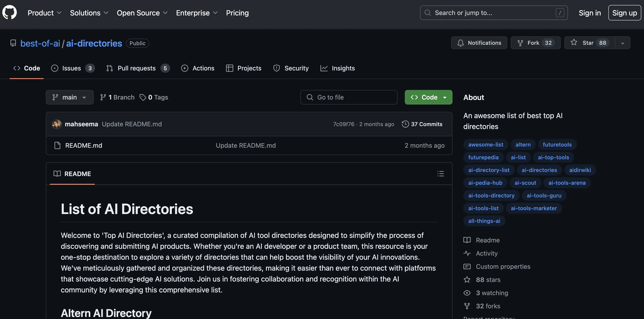Open the green Code dropdown button
Image resolution: width=644 pixels, height=319 pixels.
point(428,97)
